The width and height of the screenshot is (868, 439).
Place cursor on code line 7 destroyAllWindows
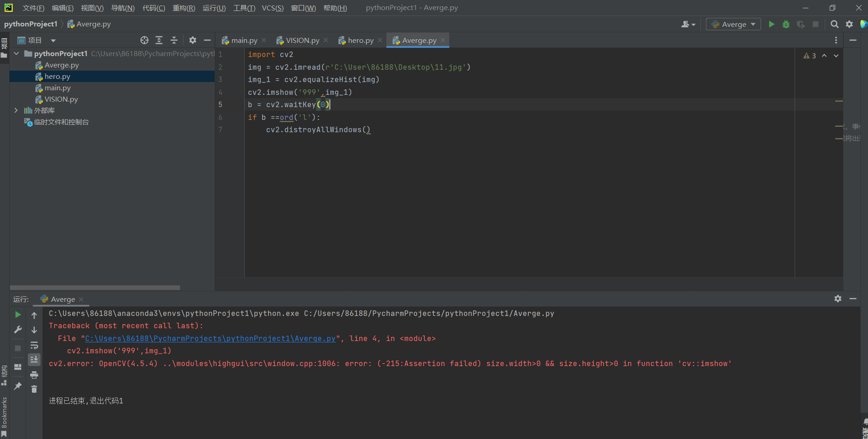pyautogui.click(x=318, y=130)
